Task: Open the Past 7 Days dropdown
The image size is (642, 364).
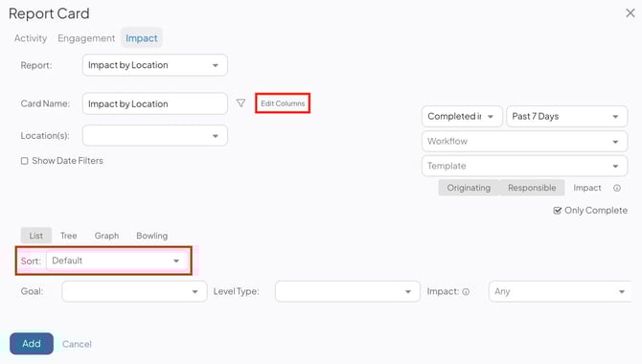Action: point(566,116)
